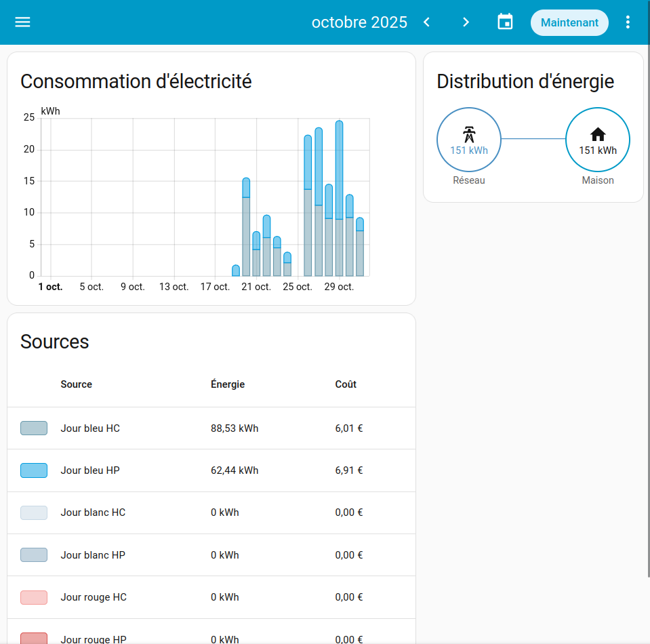Click the Jour bleu HC color swatch

click(34, 428)
